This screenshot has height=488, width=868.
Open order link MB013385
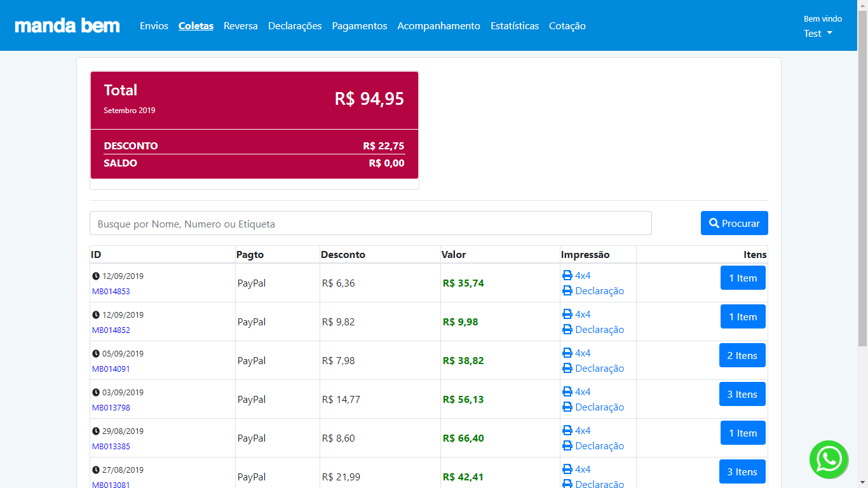pyautogui.click(x=111, y=447)
